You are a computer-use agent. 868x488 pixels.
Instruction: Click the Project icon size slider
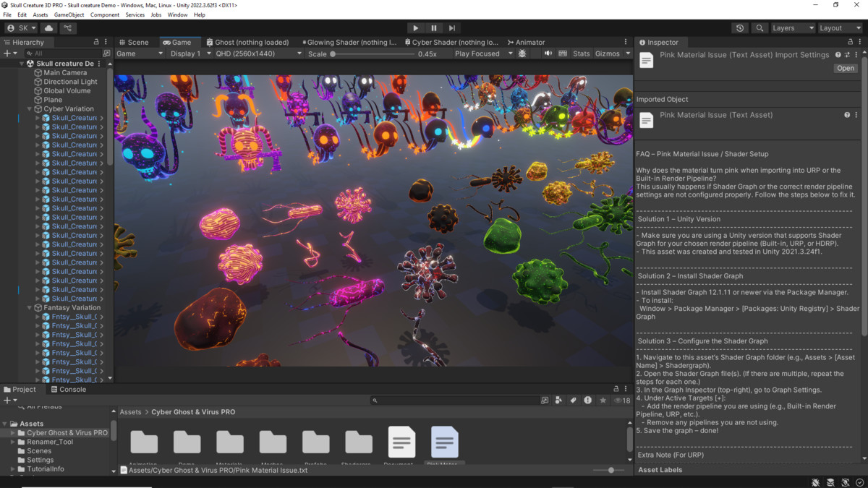coord(610,470)
